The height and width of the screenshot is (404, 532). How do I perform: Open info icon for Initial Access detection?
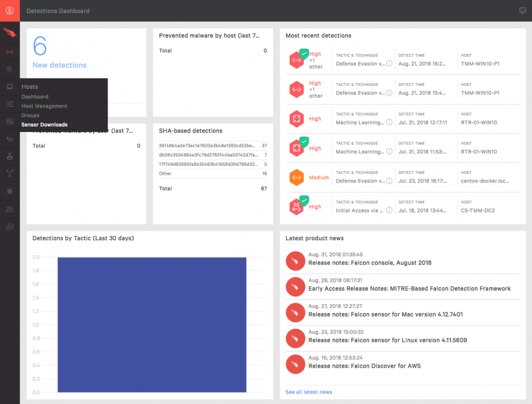[390, 210]
